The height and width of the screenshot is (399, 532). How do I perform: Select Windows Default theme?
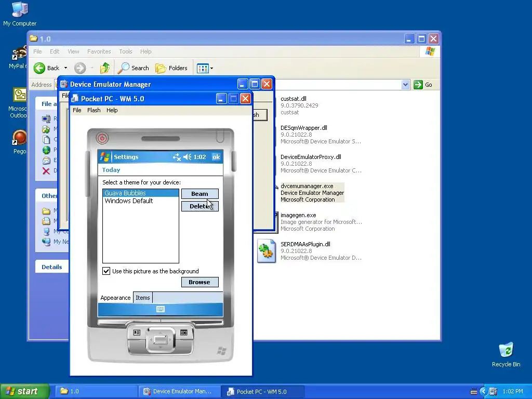[x=140, y=201]
